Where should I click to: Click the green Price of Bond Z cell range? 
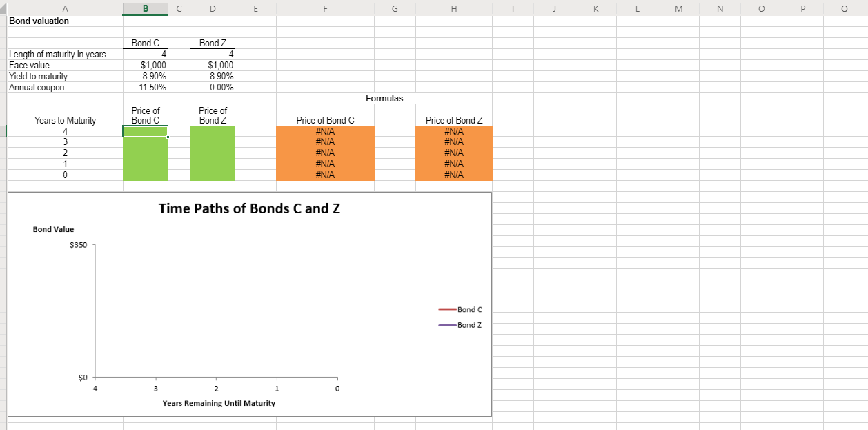tap(212, 152)
